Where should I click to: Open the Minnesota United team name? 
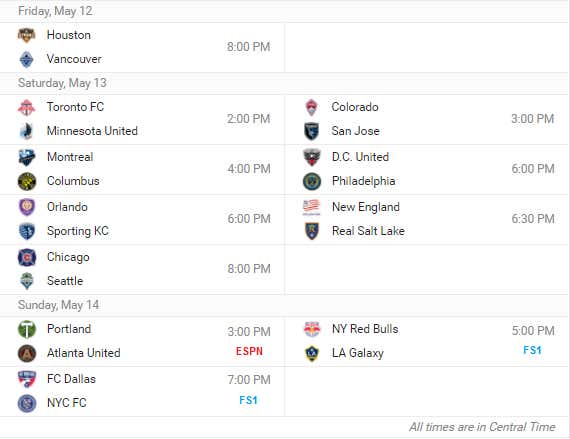[x=92, y=131]
